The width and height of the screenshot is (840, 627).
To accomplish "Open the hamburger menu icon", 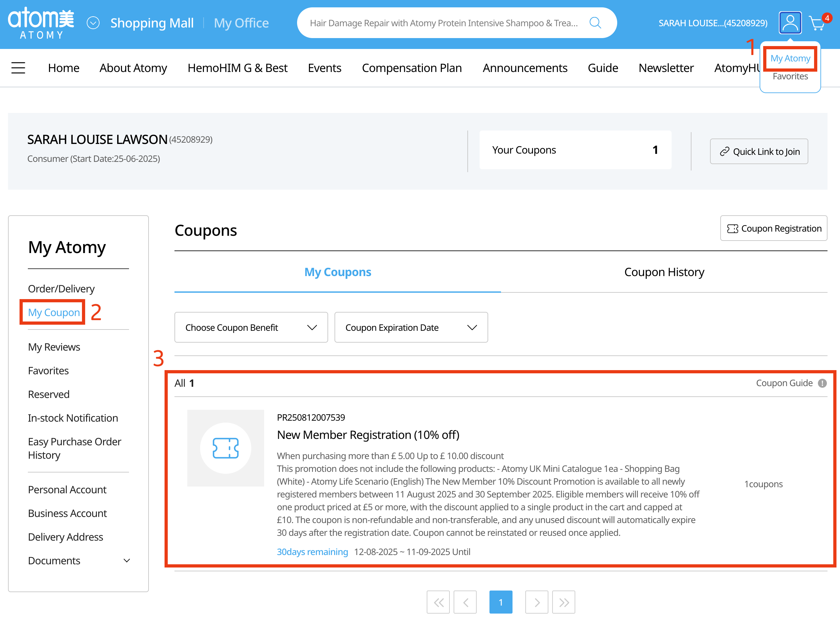I will point(18,68).
